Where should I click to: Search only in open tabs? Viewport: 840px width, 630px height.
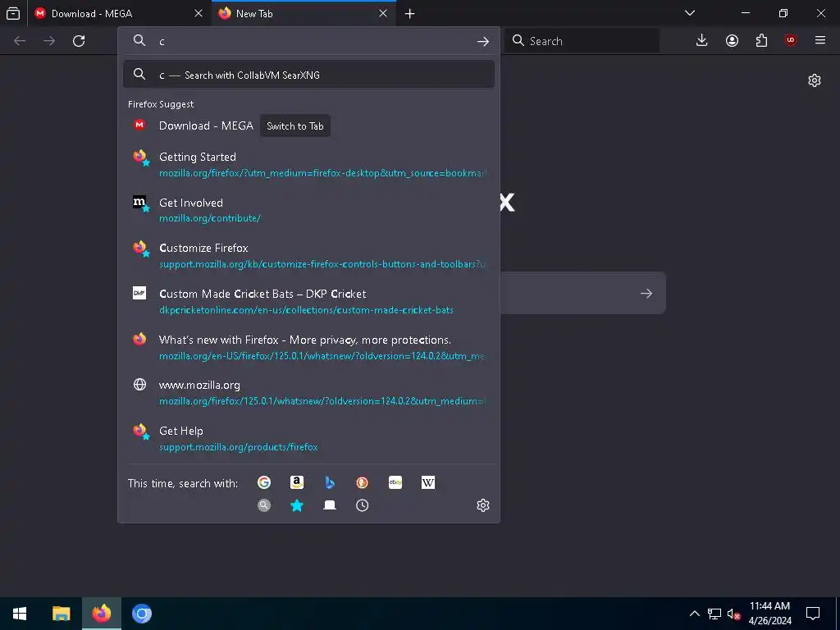point(330,505)
